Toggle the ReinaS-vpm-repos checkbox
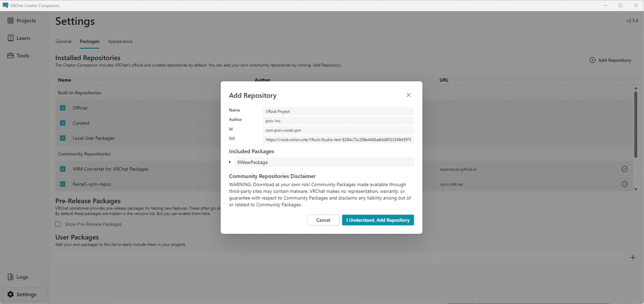Viewport: 644px width, 304px height. click(63, 184)
